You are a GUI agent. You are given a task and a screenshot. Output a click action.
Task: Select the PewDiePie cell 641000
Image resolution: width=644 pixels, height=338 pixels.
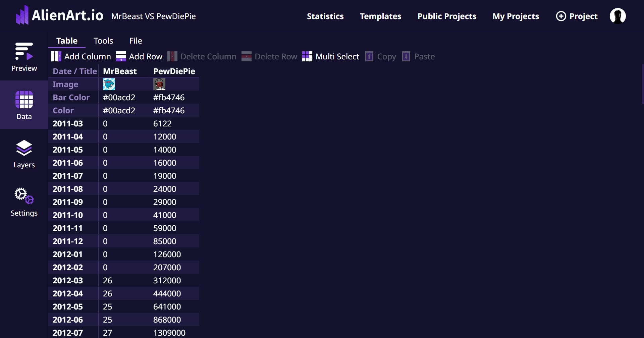point(174,306)
